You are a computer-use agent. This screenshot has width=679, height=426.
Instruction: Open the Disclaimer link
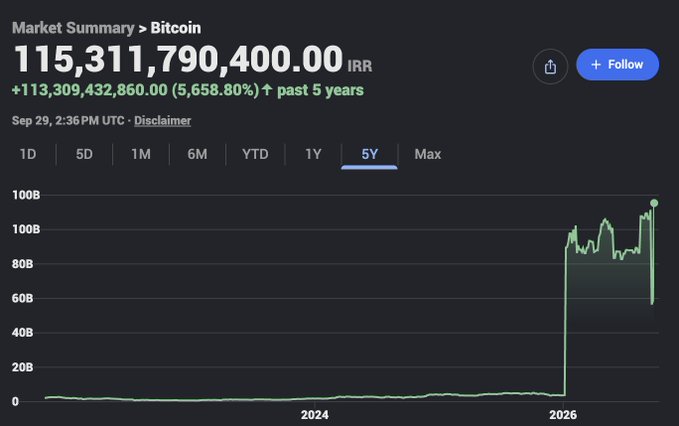(x=162, y=121)
